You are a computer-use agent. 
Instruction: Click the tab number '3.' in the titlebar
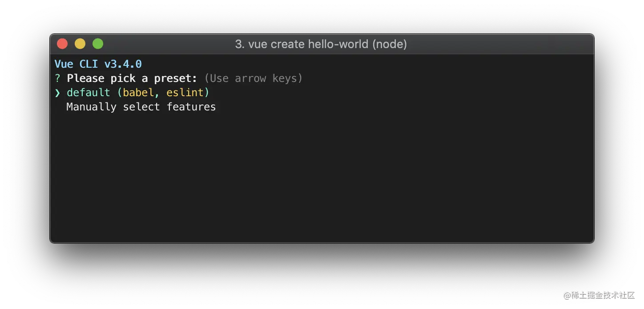tap(240, 44)
